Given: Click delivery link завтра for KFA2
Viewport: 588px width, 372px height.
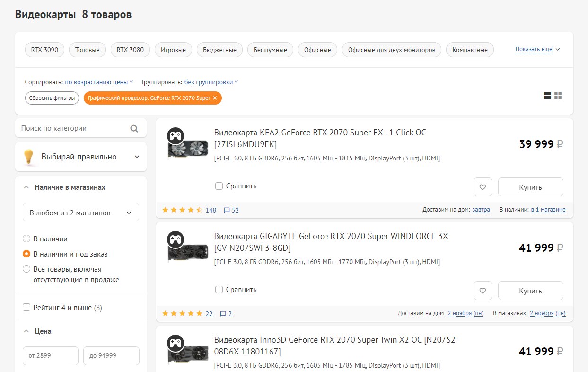Looking at the screenshot, I should pos(481,210).
